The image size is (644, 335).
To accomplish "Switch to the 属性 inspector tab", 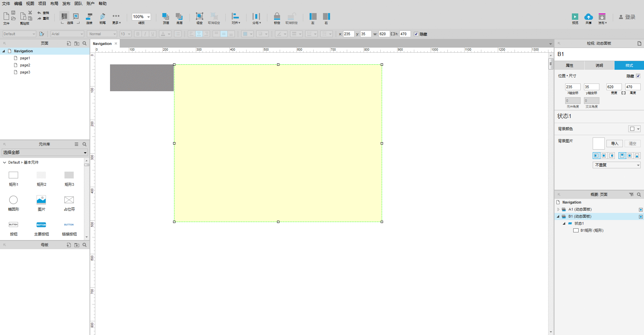I will (570, 65).
